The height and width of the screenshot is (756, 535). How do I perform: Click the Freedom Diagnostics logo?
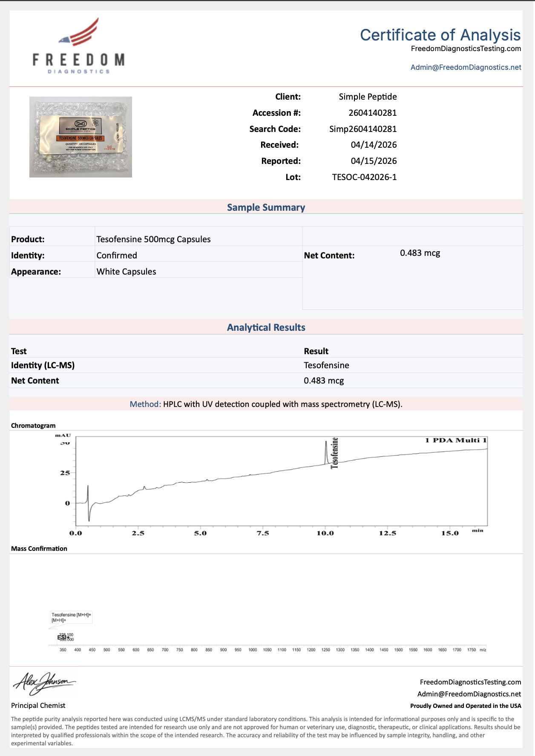pyautogui.click(x=79, y=46)
